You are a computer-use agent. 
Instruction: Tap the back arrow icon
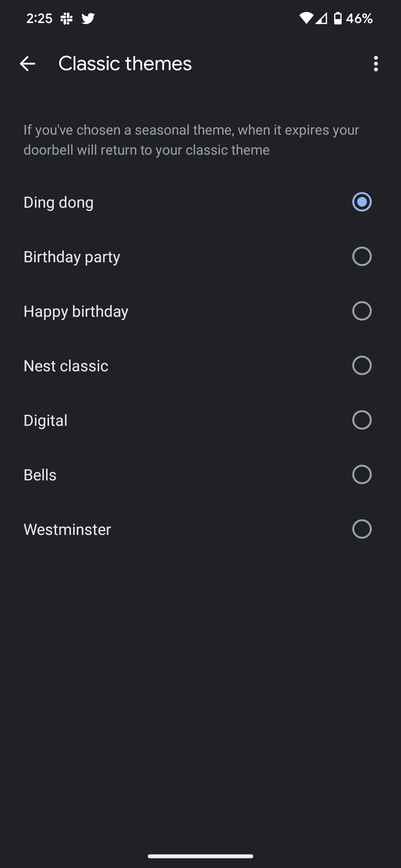point(27,64)
